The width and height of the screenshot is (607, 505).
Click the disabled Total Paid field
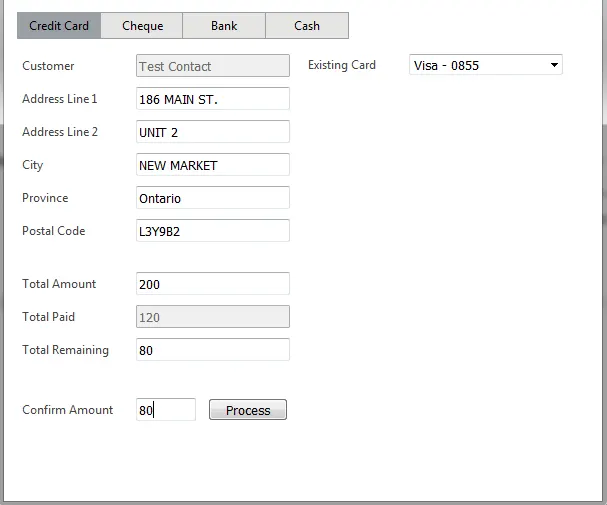[x=212, y=317]
